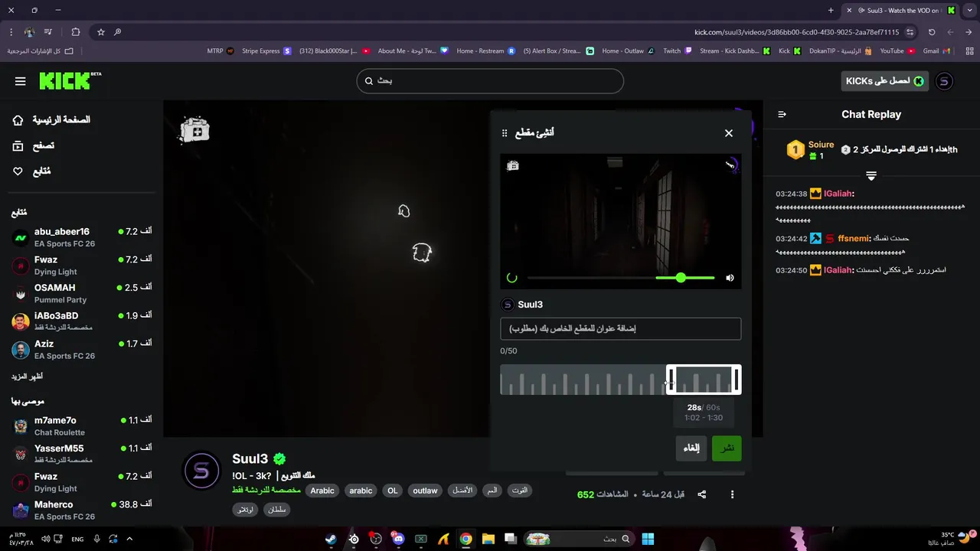Open the Windows Start menu

(x=648, y=539)
